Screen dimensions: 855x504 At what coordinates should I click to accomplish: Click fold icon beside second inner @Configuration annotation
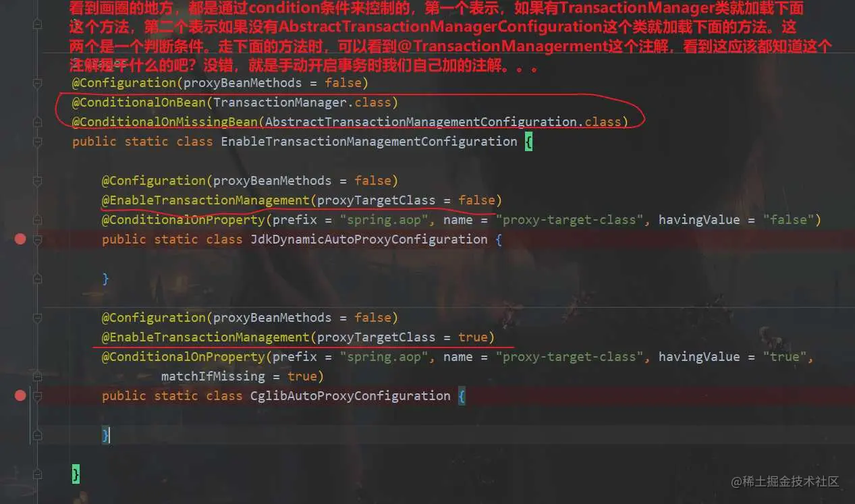[x=37, y=318]
